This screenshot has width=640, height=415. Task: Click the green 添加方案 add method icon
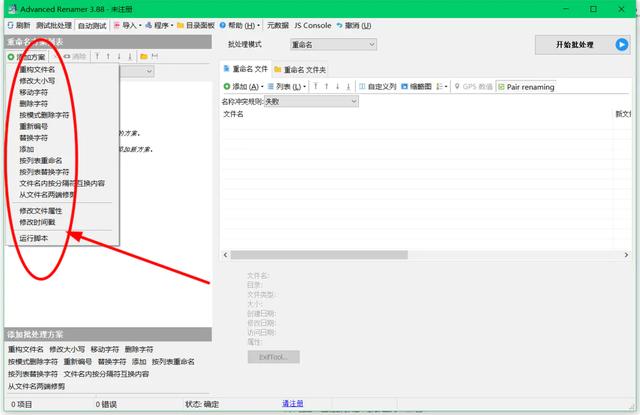pyautogui.click(x=11, y=57)
